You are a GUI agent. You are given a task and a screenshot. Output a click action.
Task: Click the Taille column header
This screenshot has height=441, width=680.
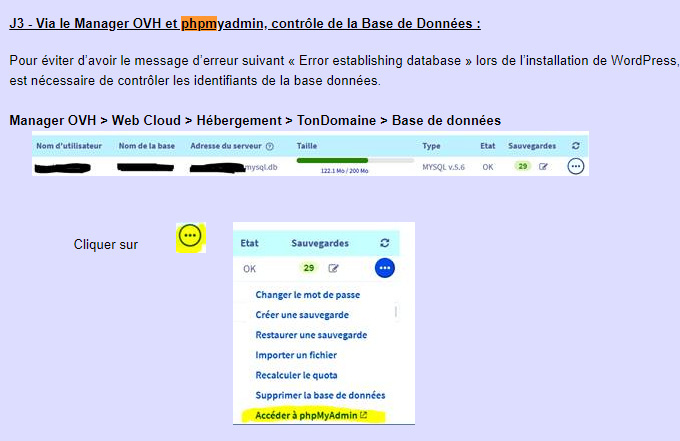(307, 146)
